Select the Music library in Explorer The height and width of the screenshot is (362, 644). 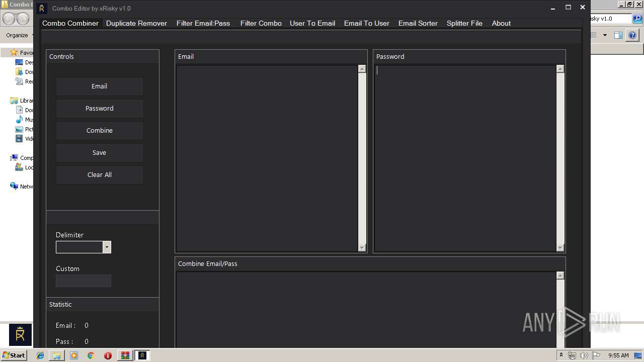[25, 120]
